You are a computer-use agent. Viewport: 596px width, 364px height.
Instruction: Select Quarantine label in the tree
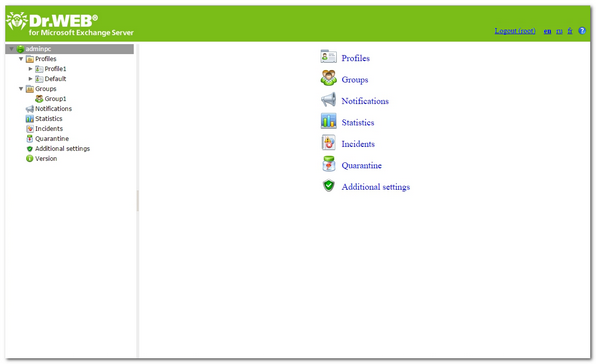coord(52,139)
